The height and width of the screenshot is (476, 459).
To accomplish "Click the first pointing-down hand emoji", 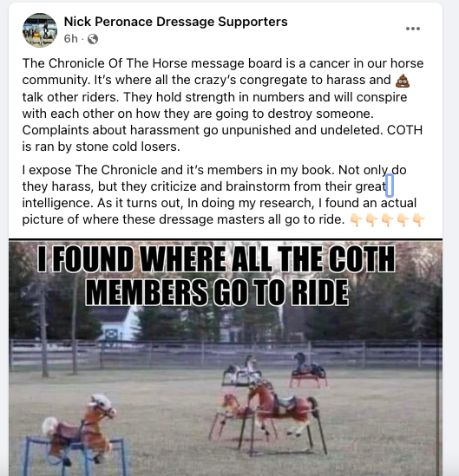I will (356, 219).
